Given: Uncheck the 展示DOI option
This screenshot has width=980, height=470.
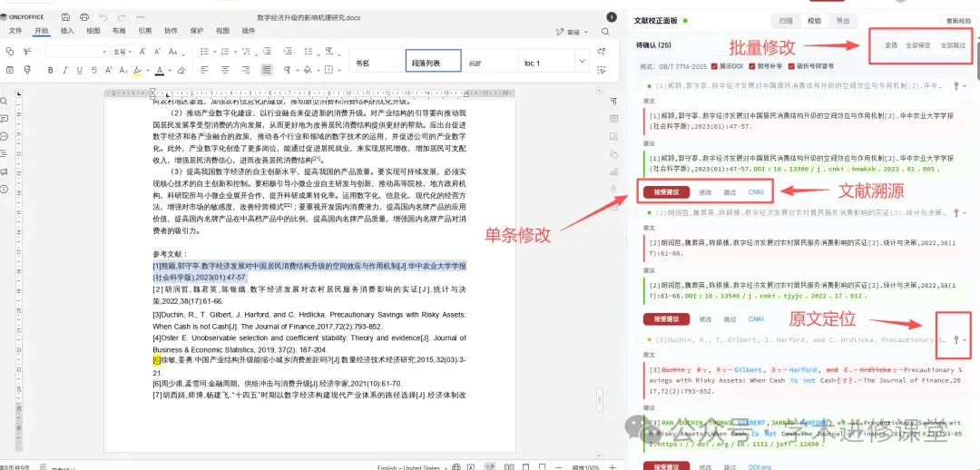Looking at the screenshot, I should pyautogui.click(x=715, y=65).
